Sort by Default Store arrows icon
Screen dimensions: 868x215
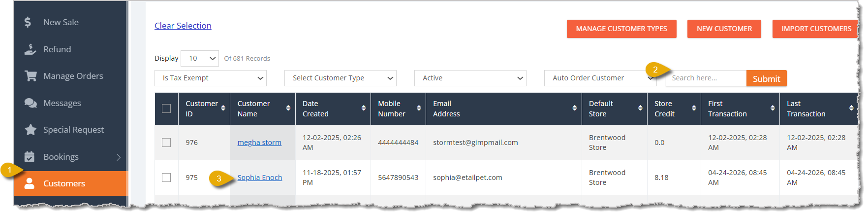(640, 108)
